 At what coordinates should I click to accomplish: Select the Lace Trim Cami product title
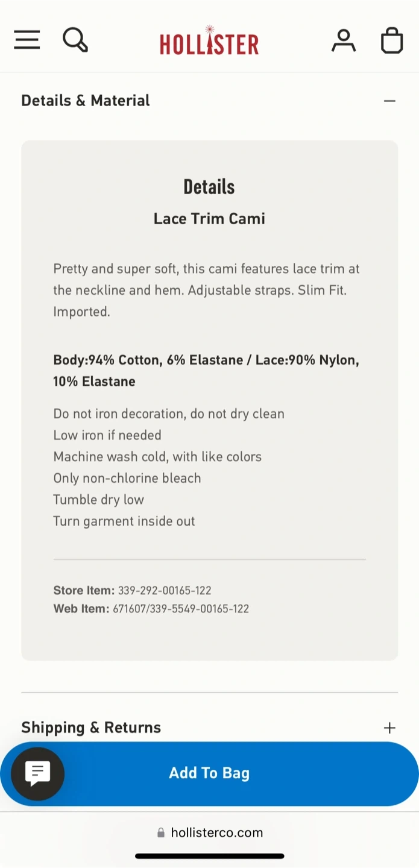pos(209,218)
